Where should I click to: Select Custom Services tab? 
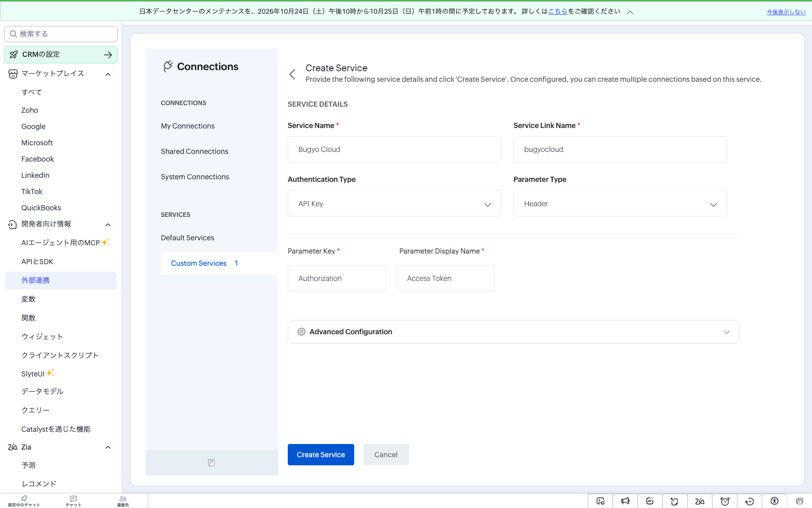coord(219,263)
